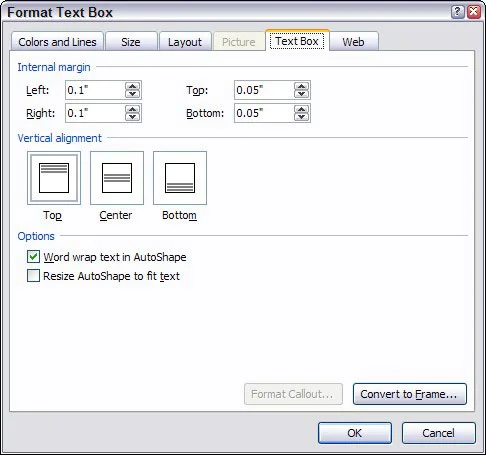486x455 pixels.
Task: Select the Bottom vertical alignment icon
Action: pos(180,178)
